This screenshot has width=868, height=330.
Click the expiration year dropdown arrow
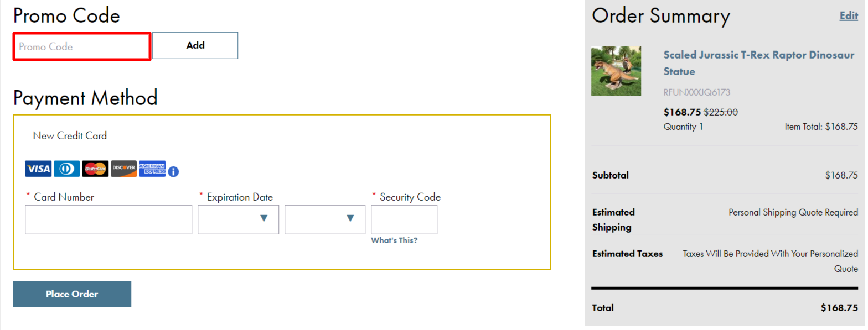pos(350,219)
